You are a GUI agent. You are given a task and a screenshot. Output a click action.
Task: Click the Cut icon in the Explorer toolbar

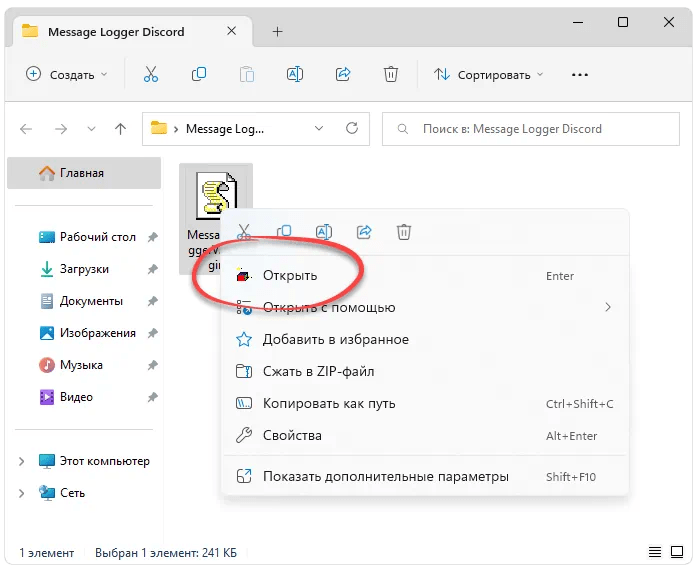pyautogui.click(x=150, y=74)
